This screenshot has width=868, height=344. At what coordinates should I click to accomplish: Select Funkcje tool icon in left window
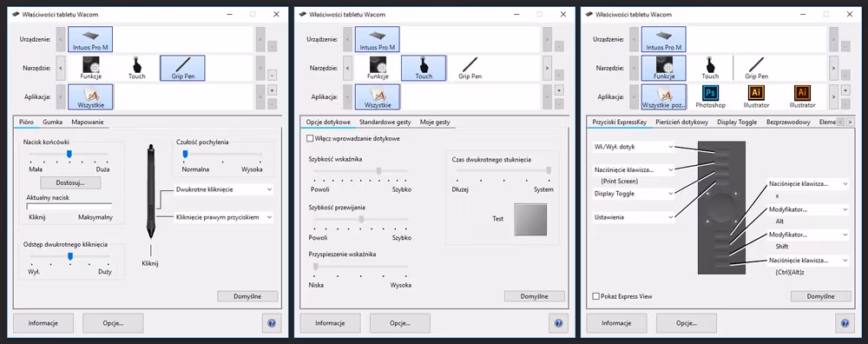point(91,68)
